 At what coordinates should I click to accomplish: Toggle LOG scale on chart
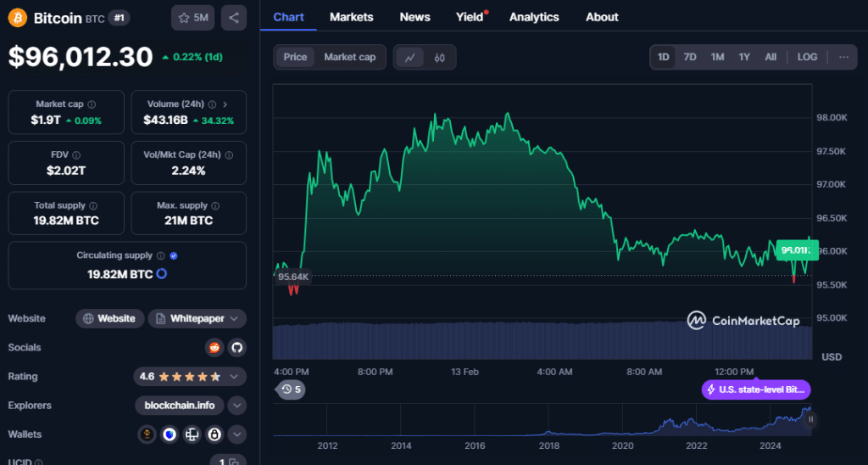(x=807, y=57)
